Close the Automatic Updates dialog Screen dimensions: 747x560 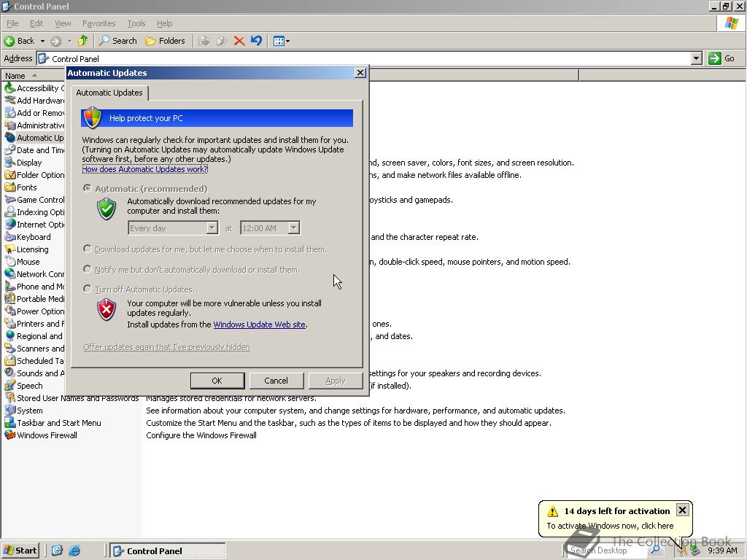coord(360,72)
